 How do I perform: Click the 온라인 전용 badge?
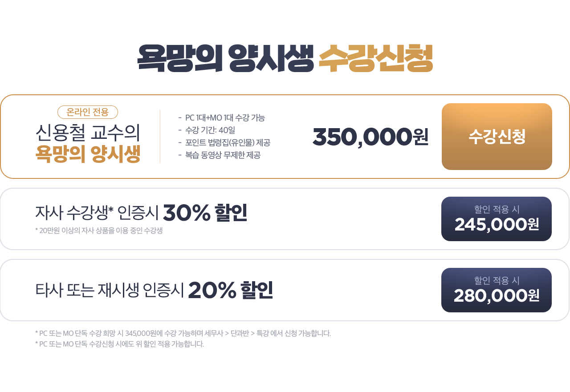click(x=88, y=112)
